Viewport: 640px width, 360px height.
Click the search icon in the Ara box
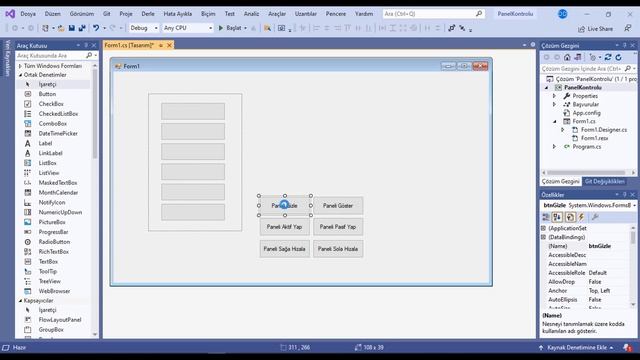click(x=479, y=13)
